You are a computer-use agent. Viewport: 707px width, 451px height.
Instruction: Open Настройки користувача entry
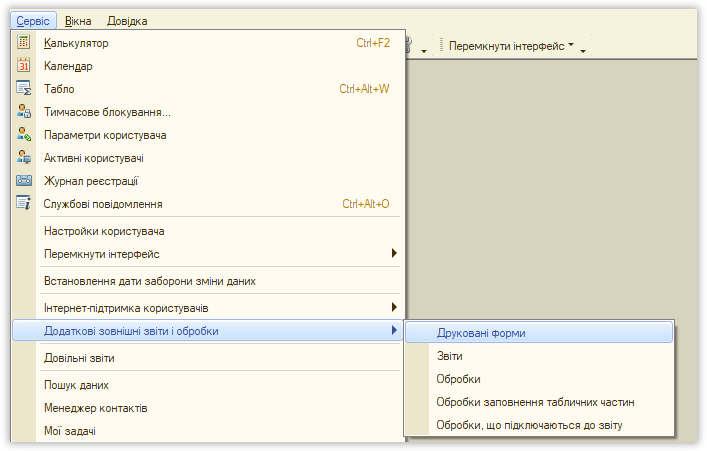point(207,231)
